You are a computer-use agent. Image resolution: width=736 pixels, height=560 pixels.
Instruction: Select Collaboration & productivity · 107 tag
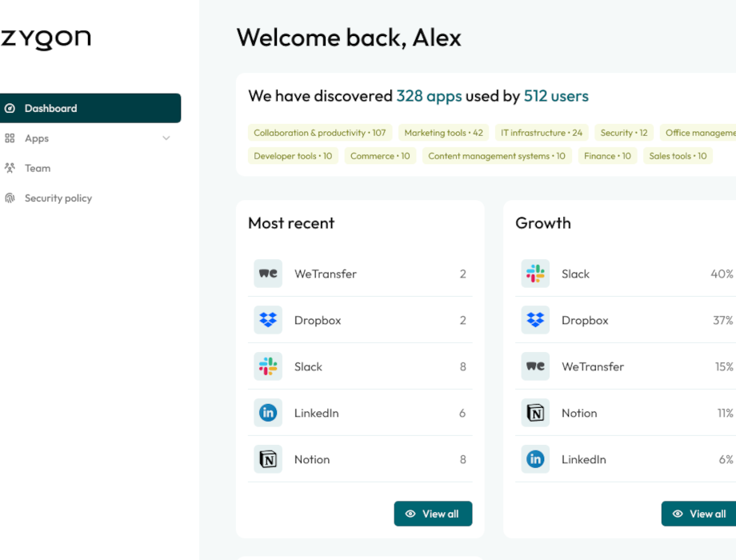(320, 133)
